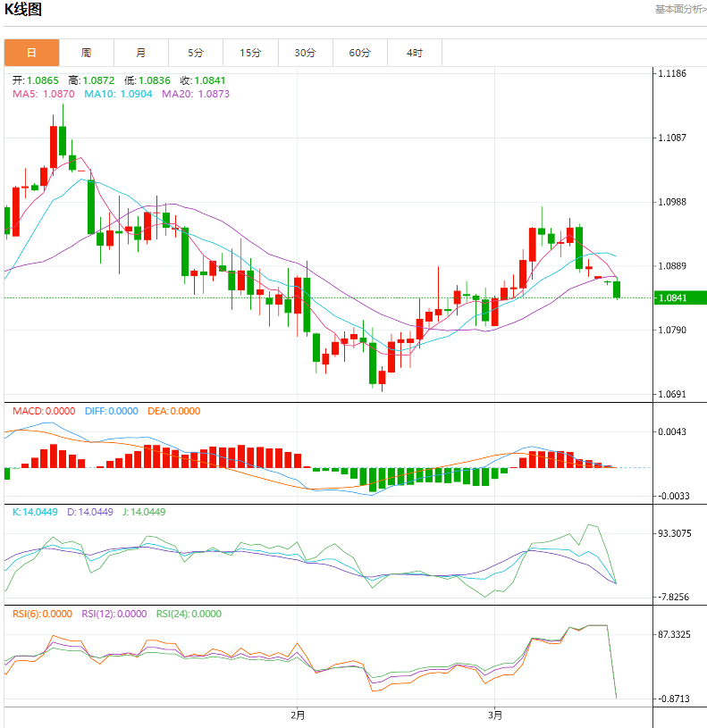The height and width of the screenshot is (728, 707).
Task: Select the 15分 timeframe tab
Action: (251, 53)
